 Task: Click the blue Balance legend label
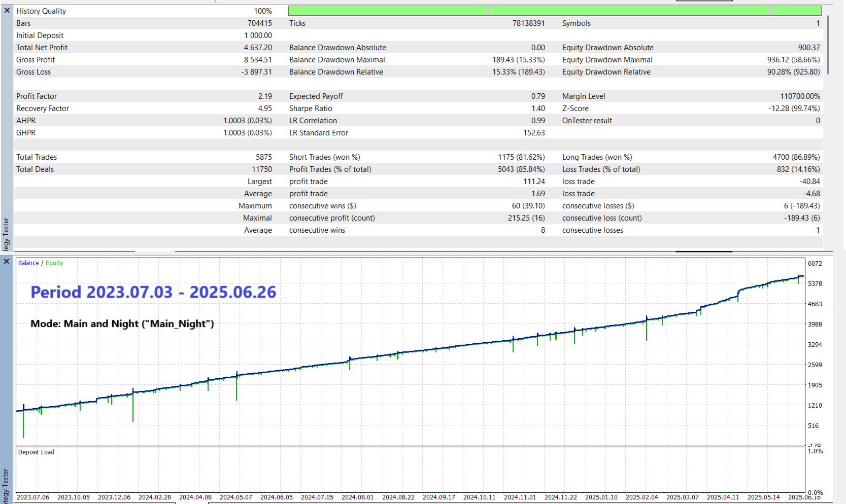pos(28,263)
